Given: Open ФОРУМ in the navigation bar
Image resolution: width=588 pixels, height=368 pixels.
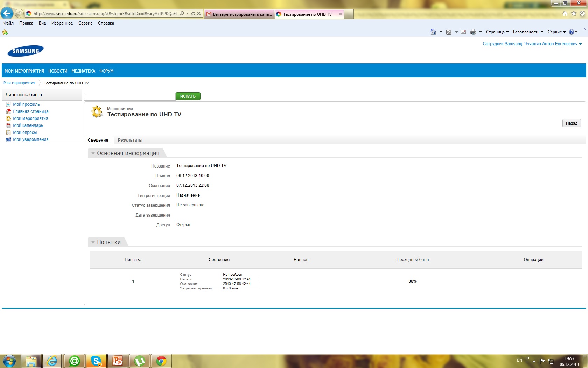Looking at the screenshot, I should 106,71.
